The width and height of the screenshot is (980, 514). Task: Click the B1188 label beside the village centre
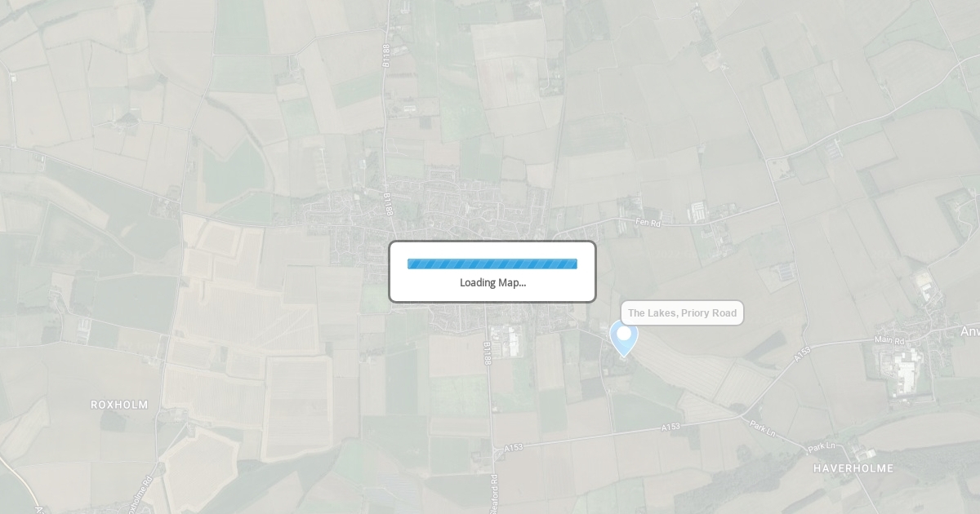388,204
